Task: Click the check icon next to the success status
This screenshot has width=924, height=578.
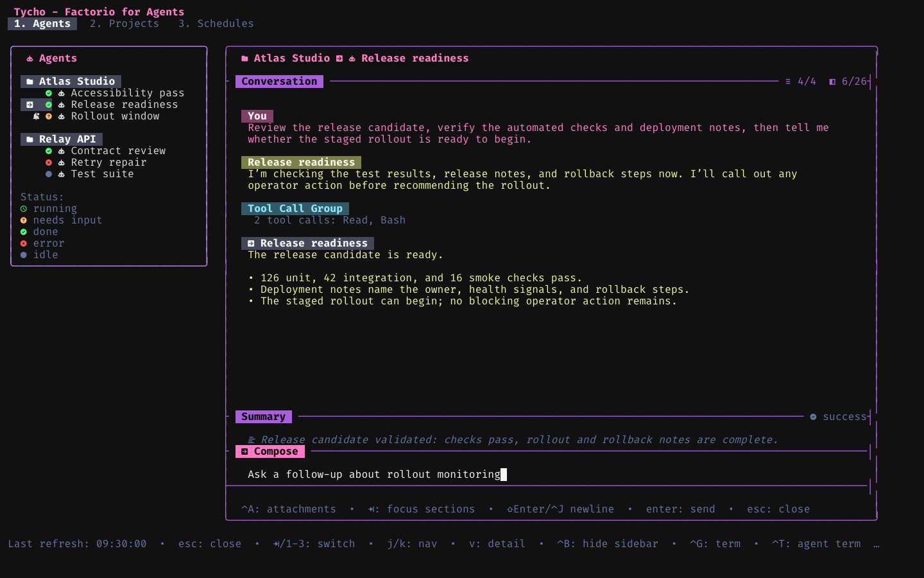Action: click(x=813, y=417)
